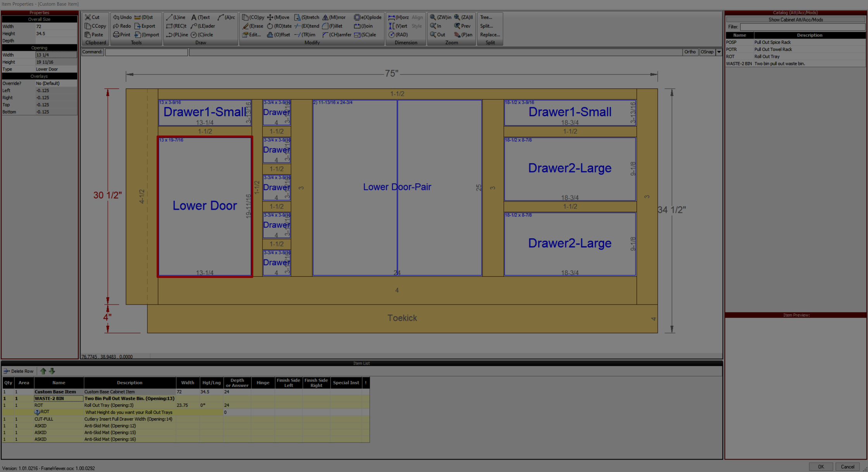Select the Mirror modify tool
868x472 pixels.
334,17
